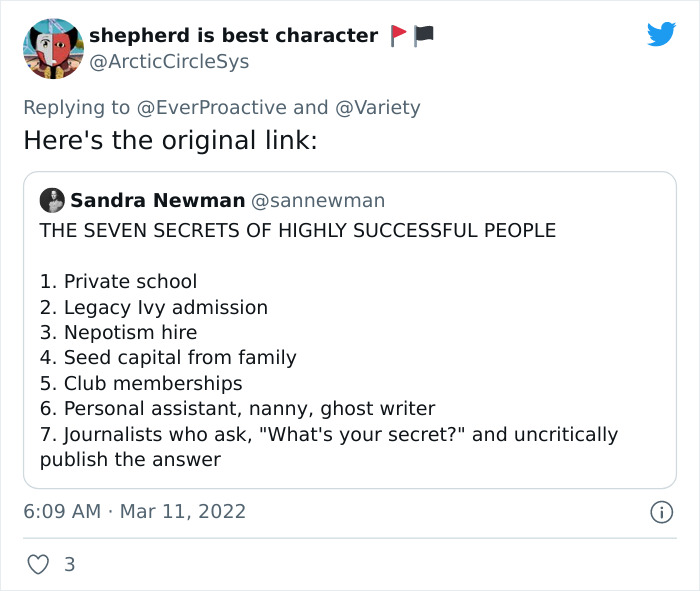Open the quoted tweet headline text
Image resolution: width=700 pixels, height=591 pixels.
(x=297, y=231)
